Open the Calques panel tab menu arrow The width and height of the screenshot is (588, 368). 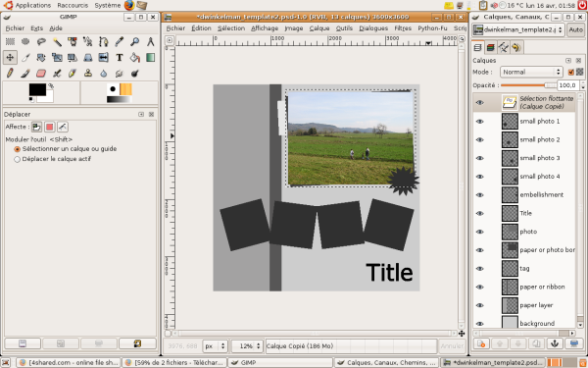pos(568,61)
